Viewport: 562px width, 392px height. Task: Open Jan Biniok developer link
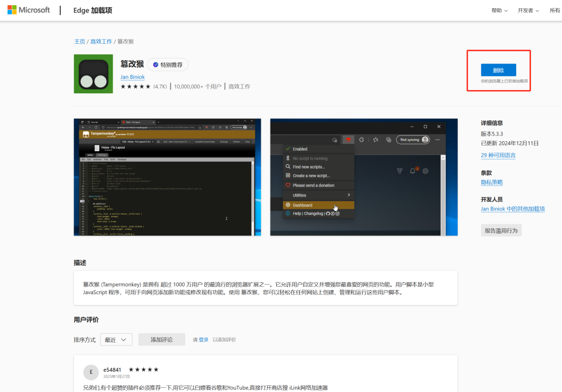[x=132, y=77]
